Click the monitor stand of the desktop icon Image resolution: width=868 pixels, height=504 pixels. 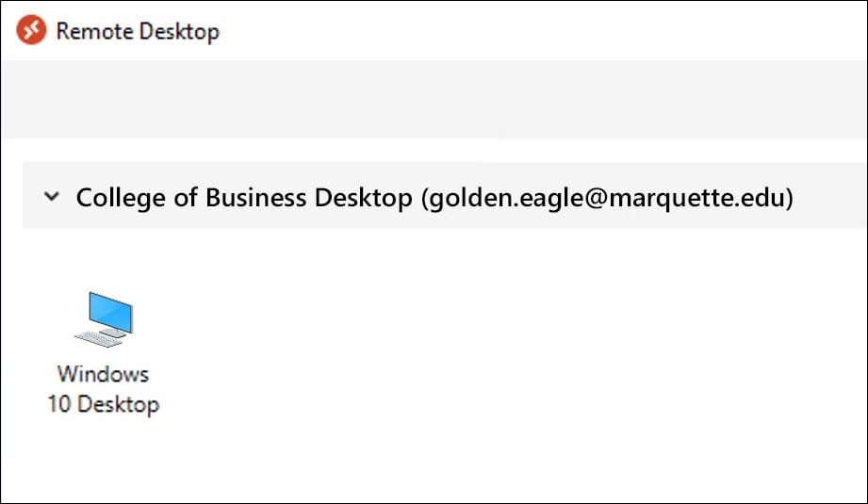click(x=113, y=331)
